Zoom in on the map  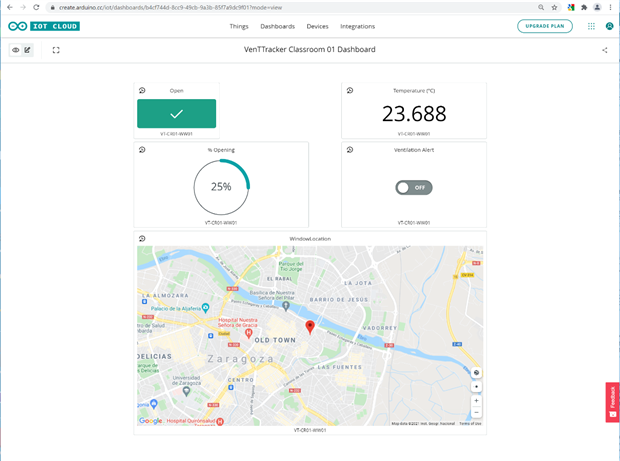476,399
